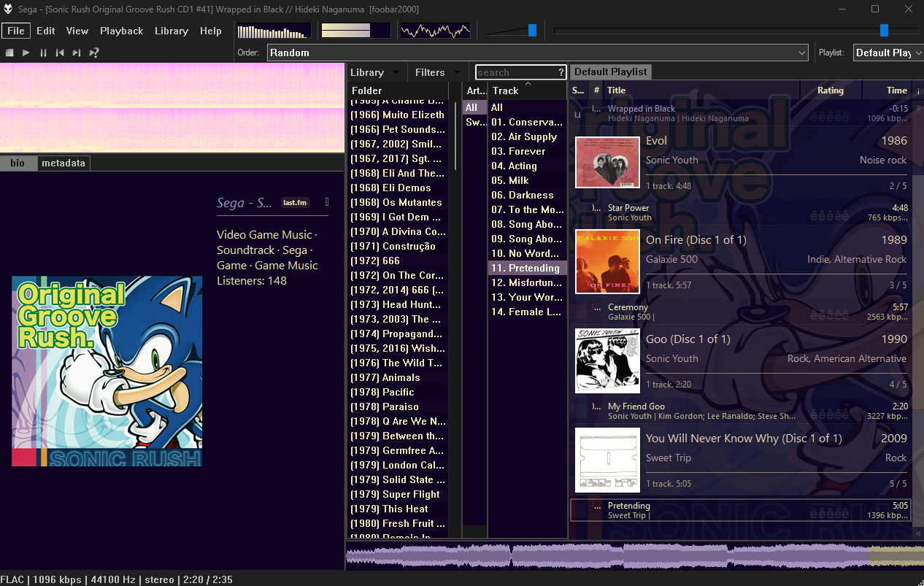Click the Evol album cover thumbnail
Screen dimensions: 924x586
click(607, 162)
